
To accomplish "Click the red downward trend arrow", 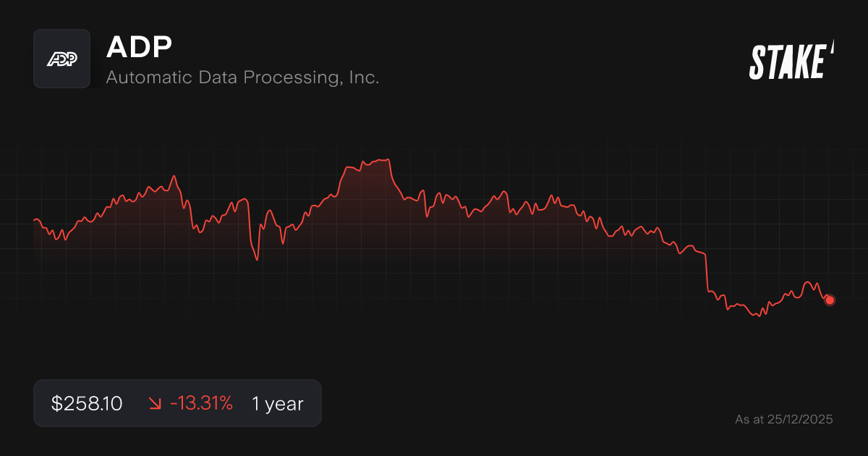I will click(x=155, y=404).
